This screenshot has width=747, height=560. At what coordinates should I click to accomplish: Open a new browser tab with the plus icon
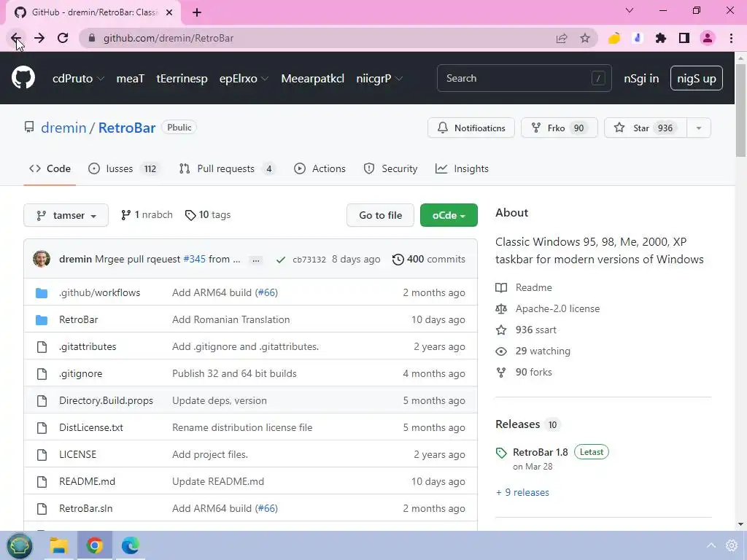tap(197, 12)
